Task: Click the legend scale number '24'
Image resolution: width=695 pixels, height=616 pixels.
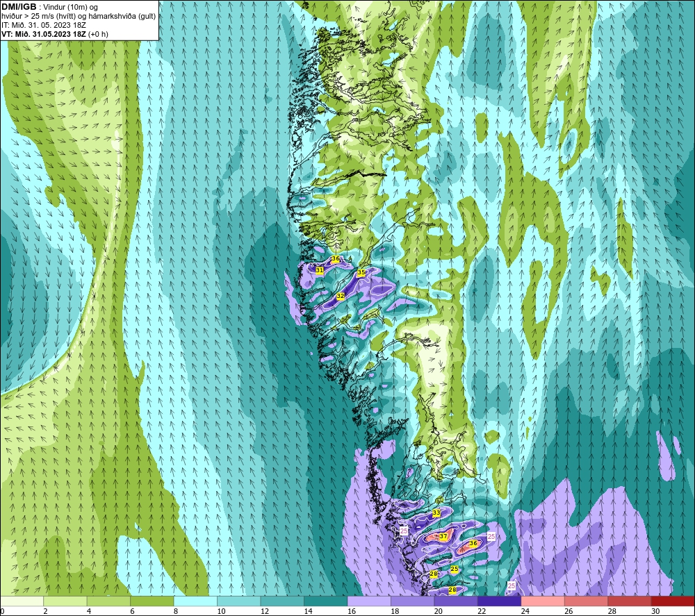Action: pos(525,611)
